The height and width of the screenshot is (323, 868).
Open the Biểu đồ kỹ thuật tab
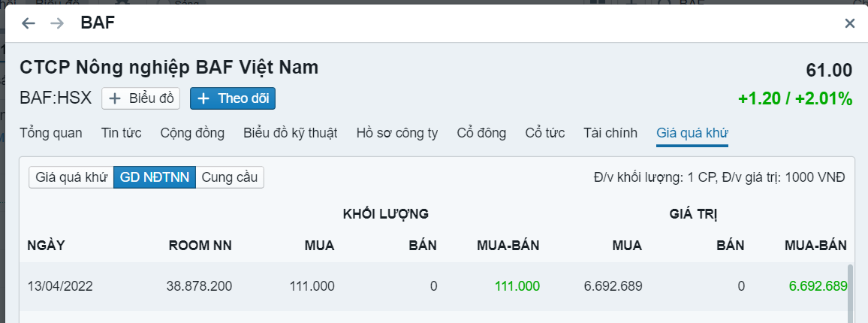(290, 133)
